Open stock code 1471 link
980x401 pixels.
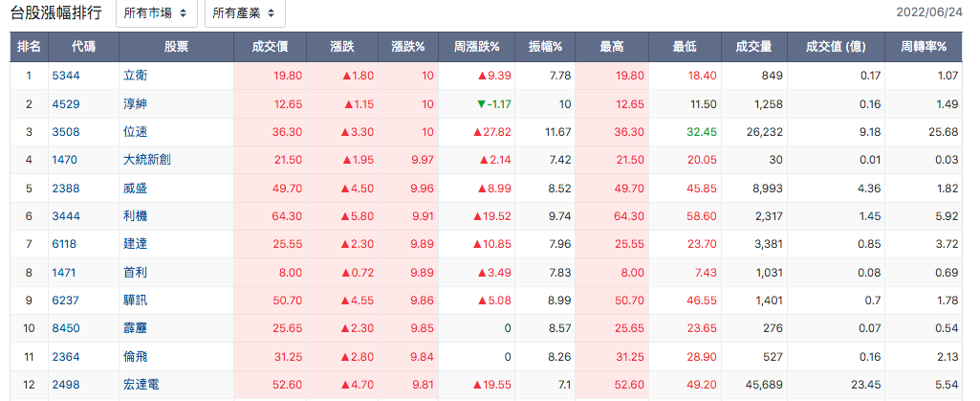pos(64,273)
